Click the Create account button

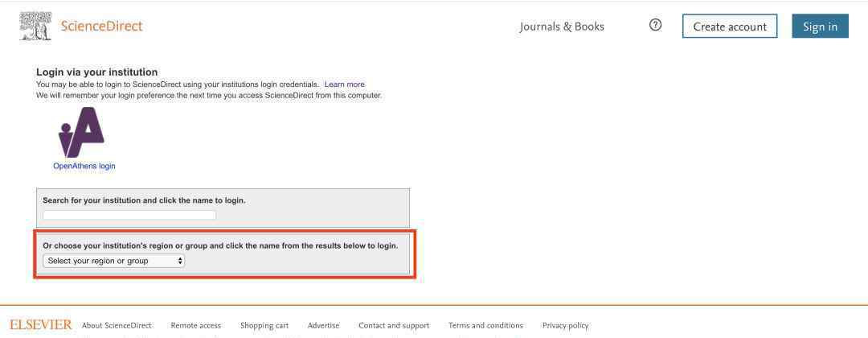coord(730,26)
